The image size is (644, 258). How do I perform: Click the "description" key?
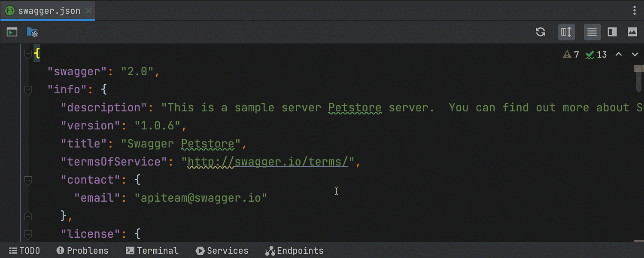click(104, 108)
